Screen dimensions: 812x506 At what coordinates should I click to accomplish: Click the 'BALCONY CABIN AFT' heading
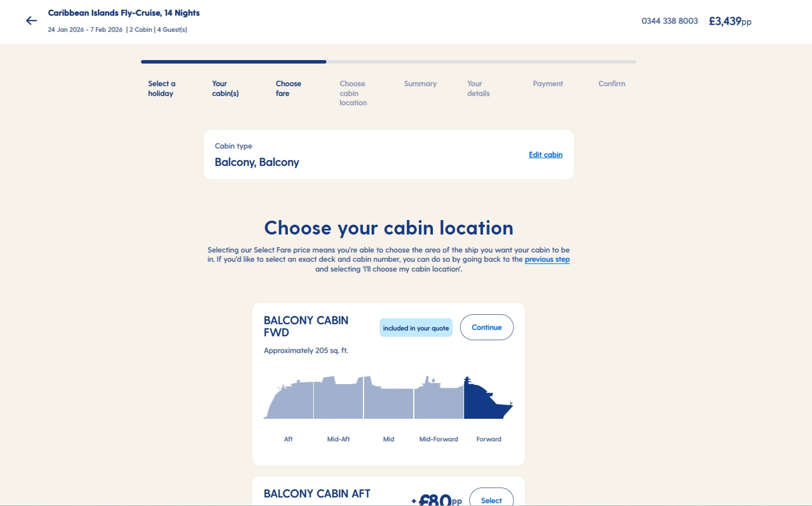[317, 494]
